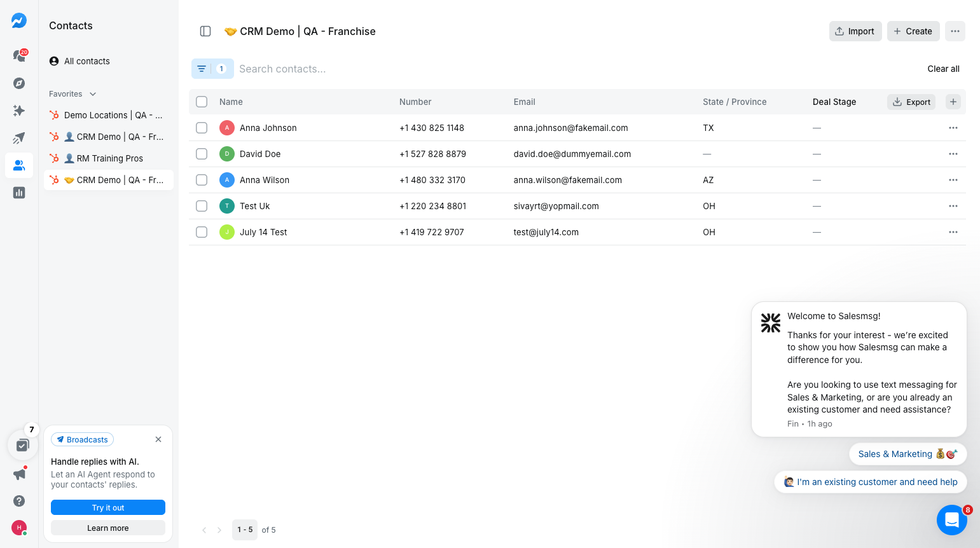Go to previous page arrow
980x548 pixels.
pos(204,530)
